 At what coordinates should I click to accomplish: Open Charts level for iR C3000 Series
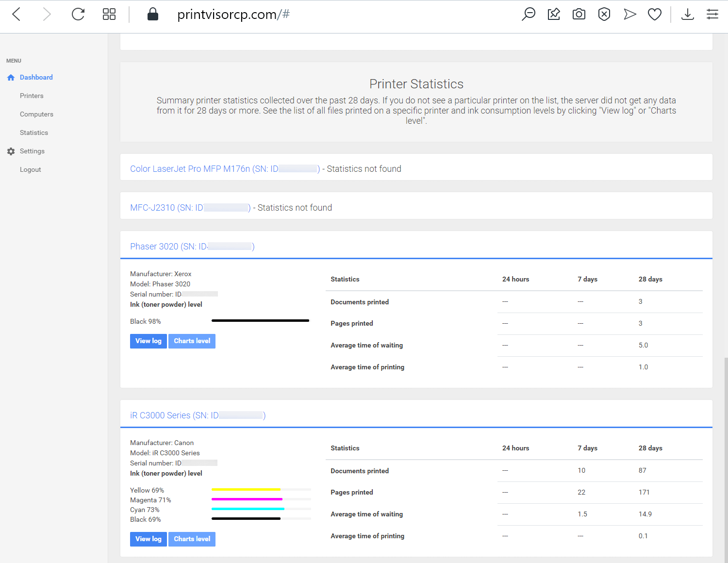(x=192, y=539)
